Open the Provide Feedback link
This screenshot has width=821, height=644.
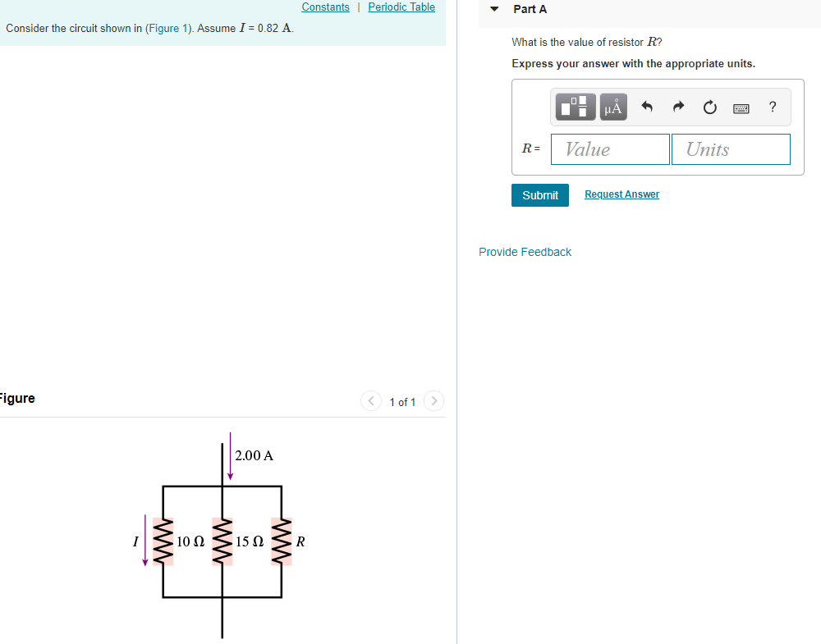tap(525, 252)
